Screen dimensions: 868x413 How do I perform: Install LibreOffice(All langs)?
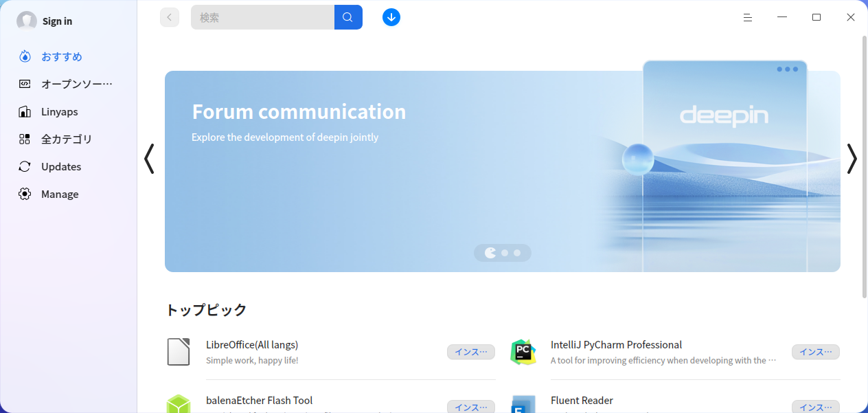pos(471,352)
